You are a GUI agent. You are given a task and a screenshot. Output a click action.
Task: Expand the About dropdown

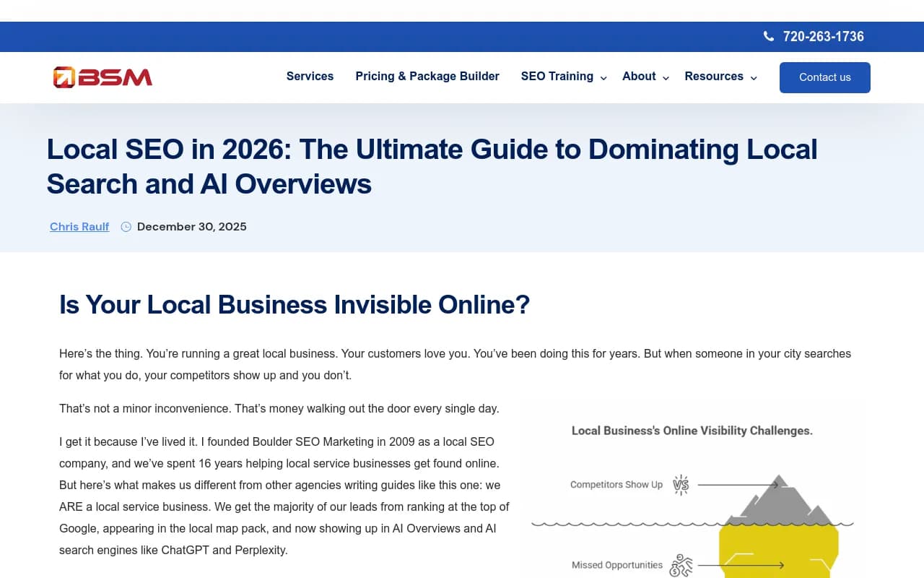coord(666,77)
